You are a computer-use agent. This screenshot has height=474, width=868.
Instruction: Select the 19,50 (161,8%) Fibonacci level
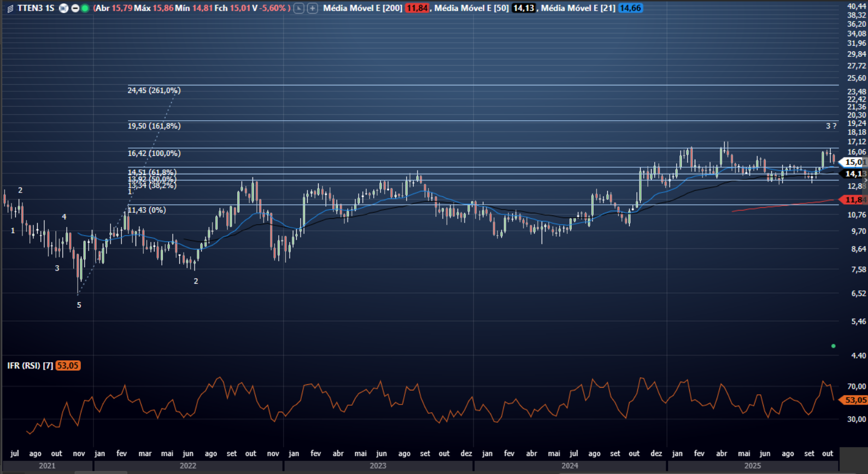point(154,126)
